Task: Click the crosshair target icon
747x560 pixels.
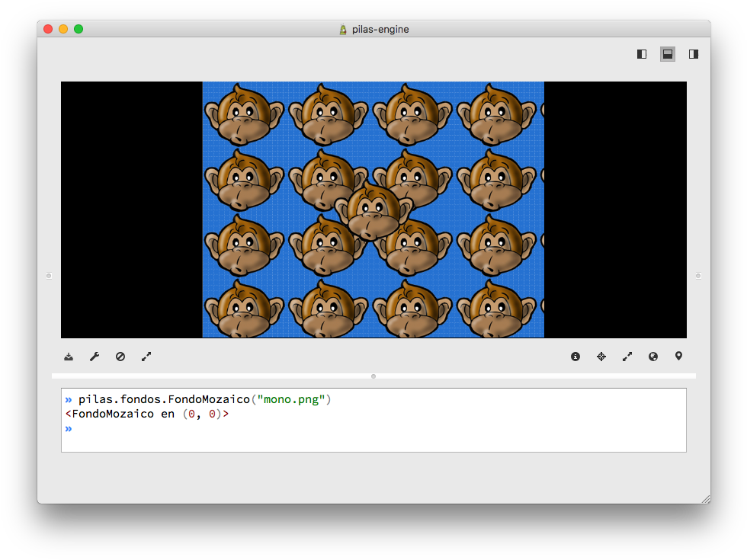Action: 601,357
